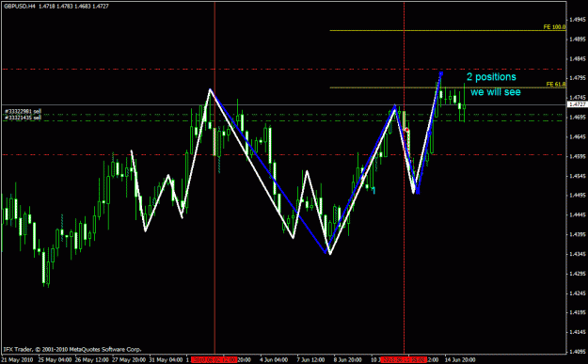Image resolution: width=588 pixels, height=364 pixels.
Task: Click the 7 Jun 12:00 time label
Action: [310, 360]
